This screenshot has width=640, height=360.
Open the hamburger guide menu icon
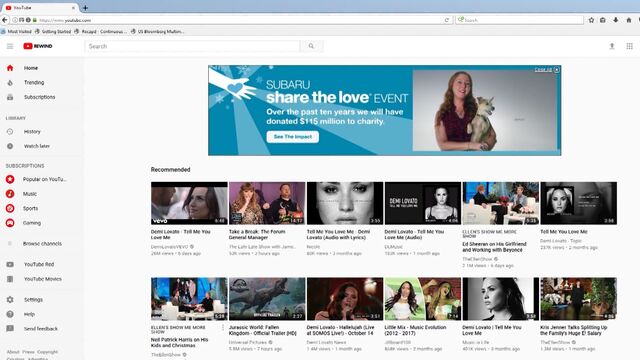point(10,46)
